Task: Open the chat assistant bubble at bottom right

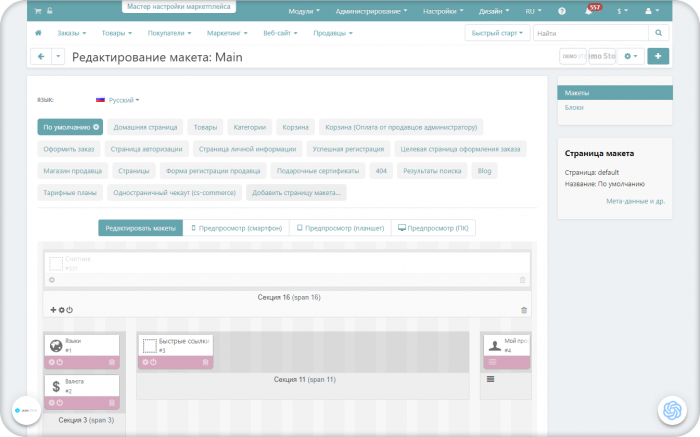Action: pyautogui.click(x=672, y=410)
